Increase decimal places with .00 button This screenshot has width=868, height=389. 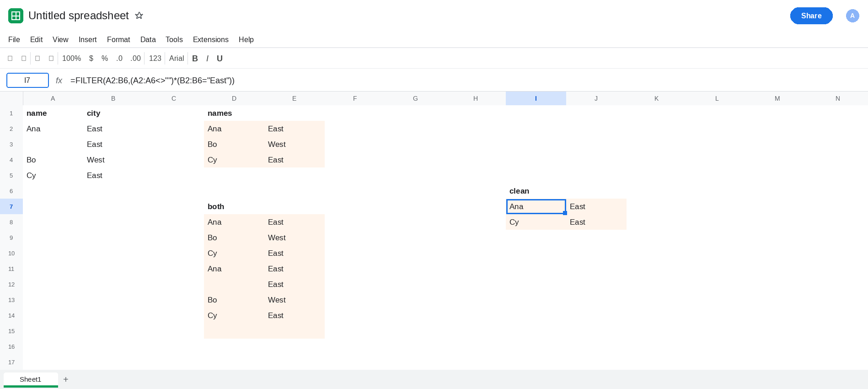135,59
